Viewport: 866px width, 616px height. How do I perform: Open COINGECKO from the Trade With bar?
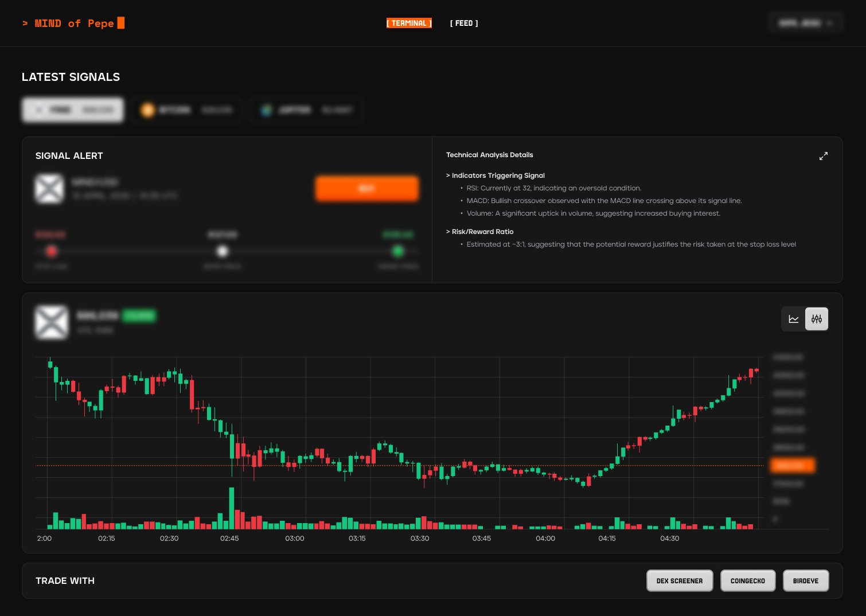click(x=748, y=580)
